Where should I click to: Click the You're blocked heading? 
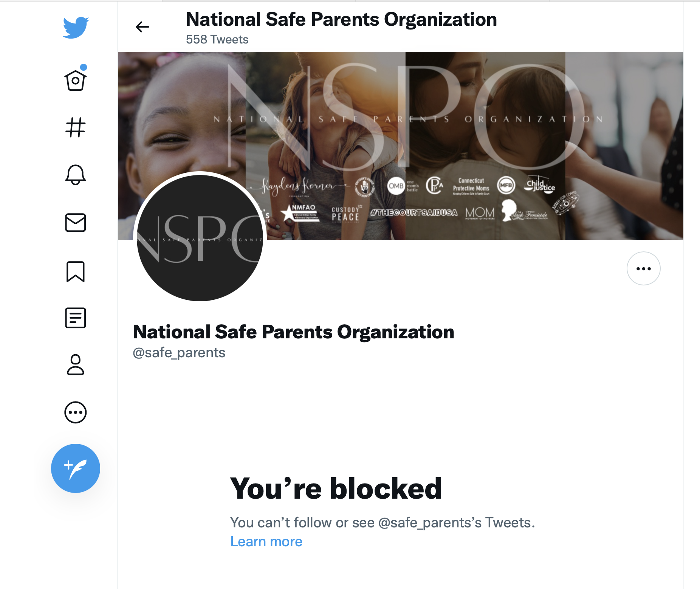point(336,488)
